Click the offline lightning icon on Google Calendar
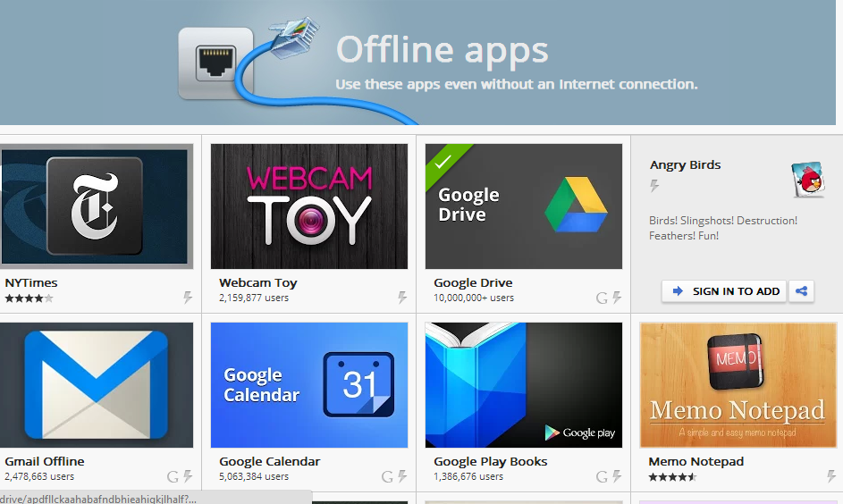Screen dimensions: 843x504 (x=401, y=476)
